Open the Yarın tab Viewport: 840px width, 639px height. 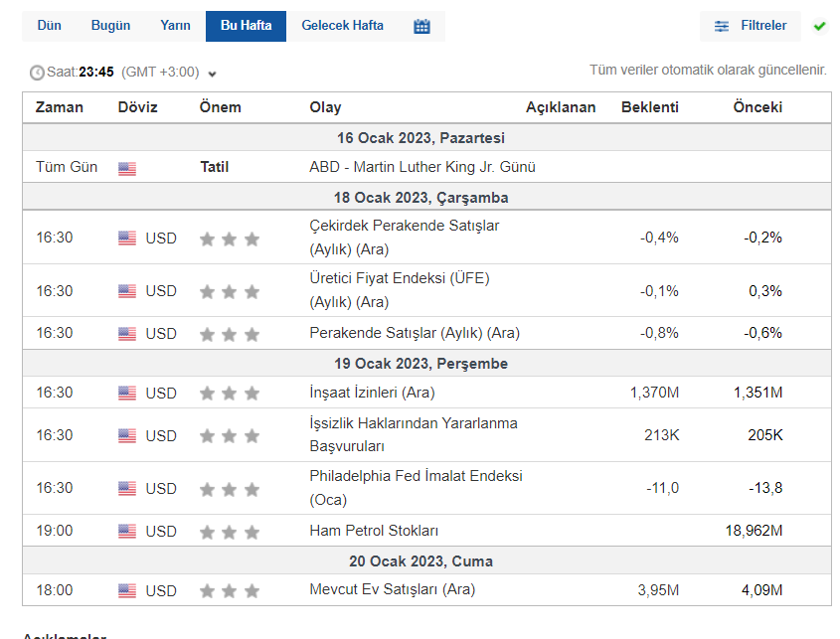[x=175, y=26]
